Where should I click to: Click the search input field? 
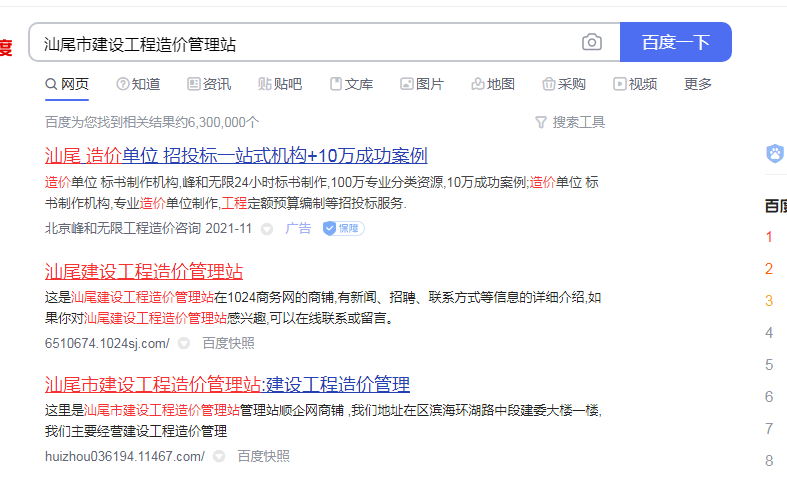pos(324,42)
